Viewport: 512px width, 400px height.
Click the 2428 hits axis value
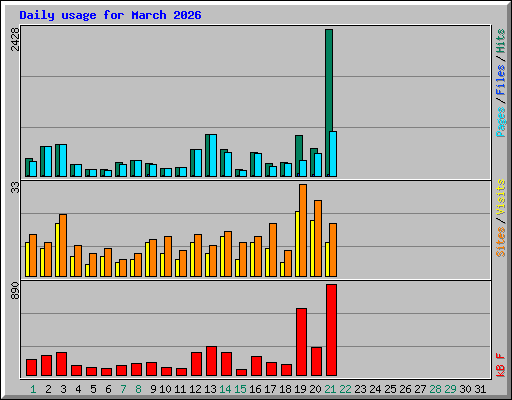pyautogui.click(x=15, y=39)
